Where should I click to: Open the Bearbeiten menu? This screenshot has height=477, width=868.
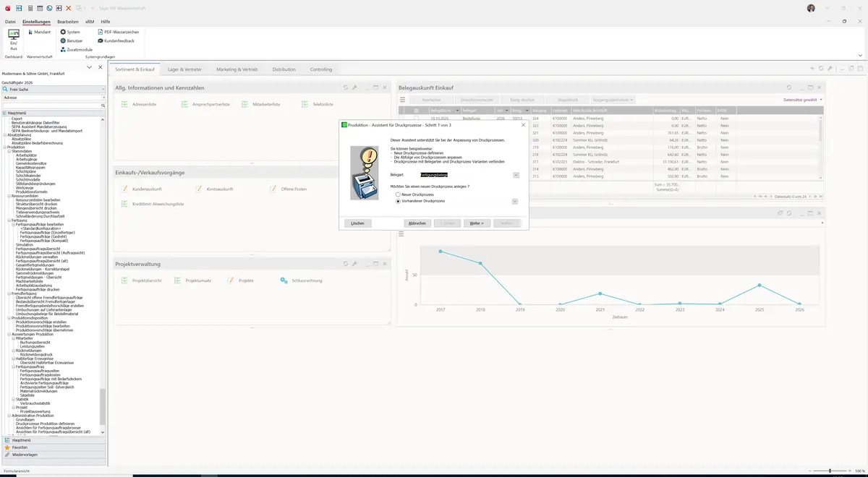click(68, 22)
